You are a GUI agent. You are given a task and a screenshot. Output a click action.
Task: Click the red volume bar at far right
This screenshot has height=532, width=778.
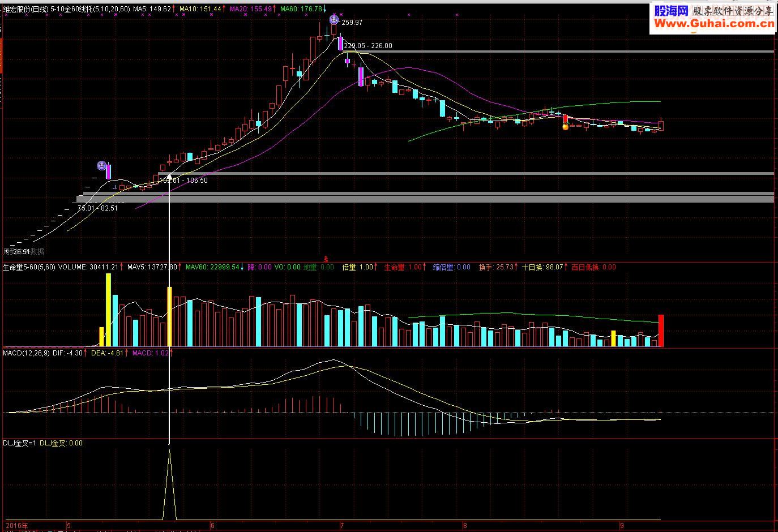pos(661,331)
